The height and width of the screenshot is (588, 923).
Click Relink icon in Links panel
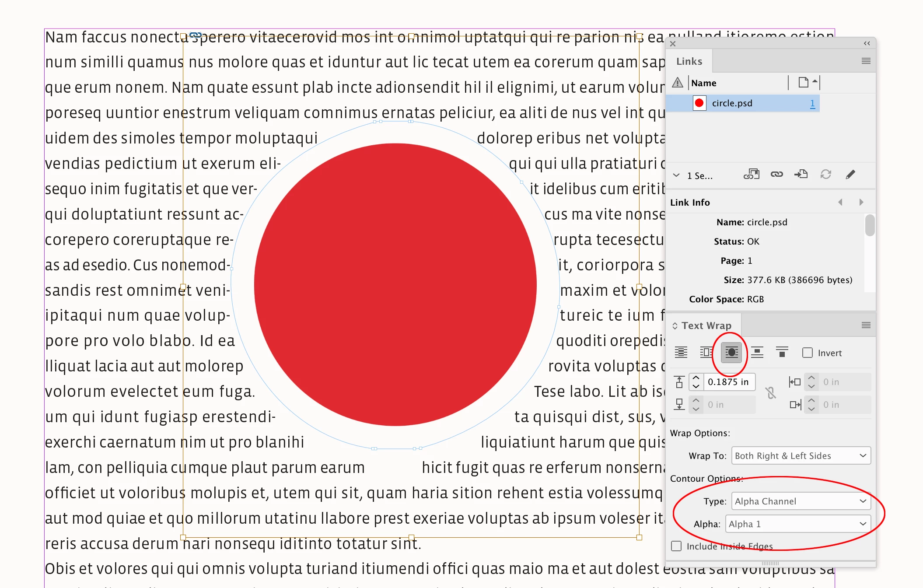pyautogui.click(x=776, y=175)
